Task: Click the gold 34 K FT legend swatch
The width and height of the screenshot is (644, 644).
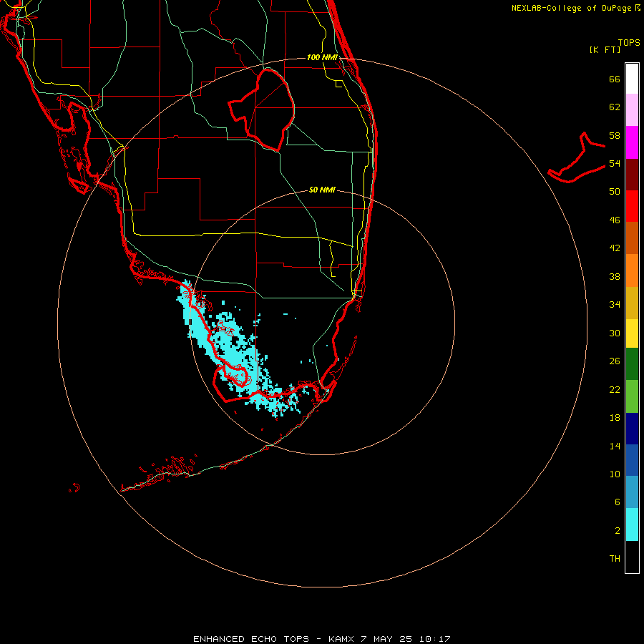Action: [x=632, y=302]
